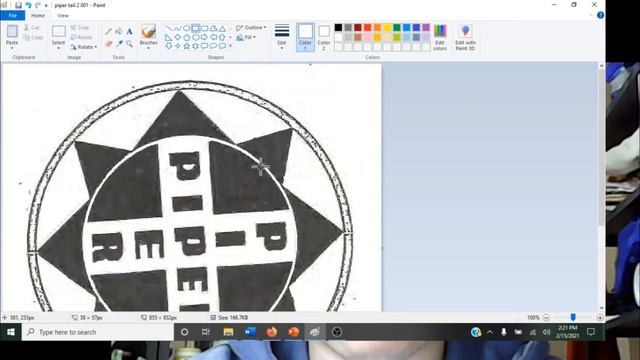Choose the Five-point star shape
This screenshot has height=360, width=640.
point(187,46)
